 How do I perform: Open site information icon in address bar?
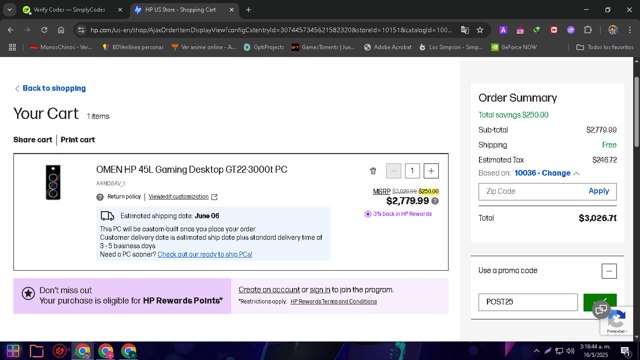pos(81,30)
